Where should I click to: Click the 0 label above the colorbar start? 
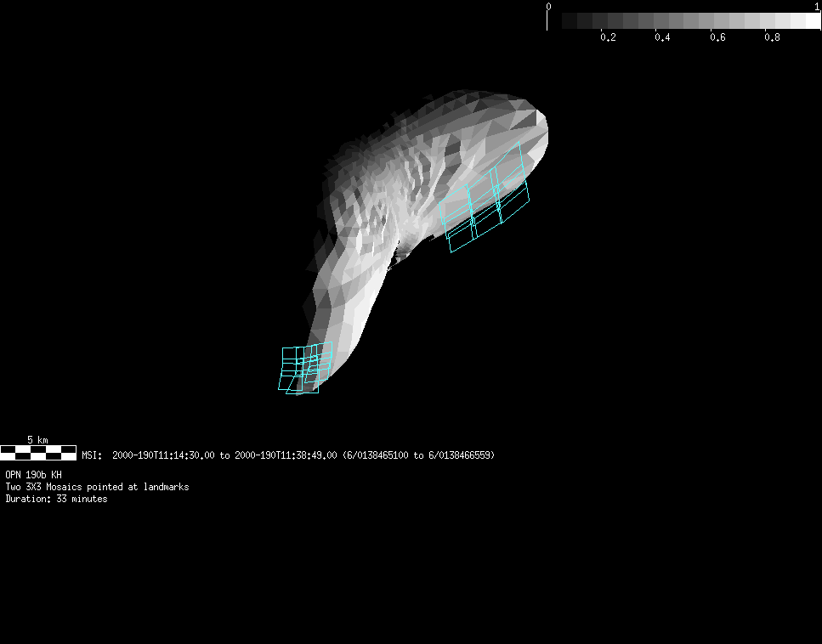click(548, 6)
